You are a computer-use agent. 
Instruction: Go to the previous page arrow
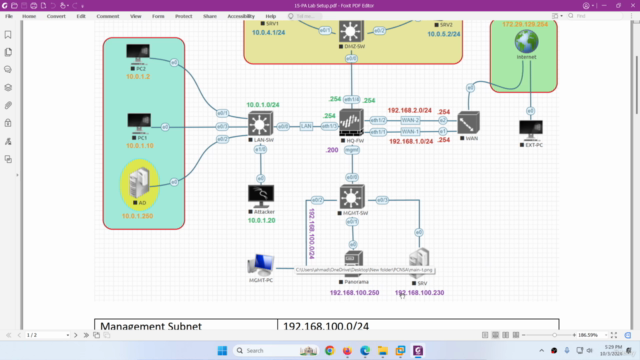pos(19,335)
